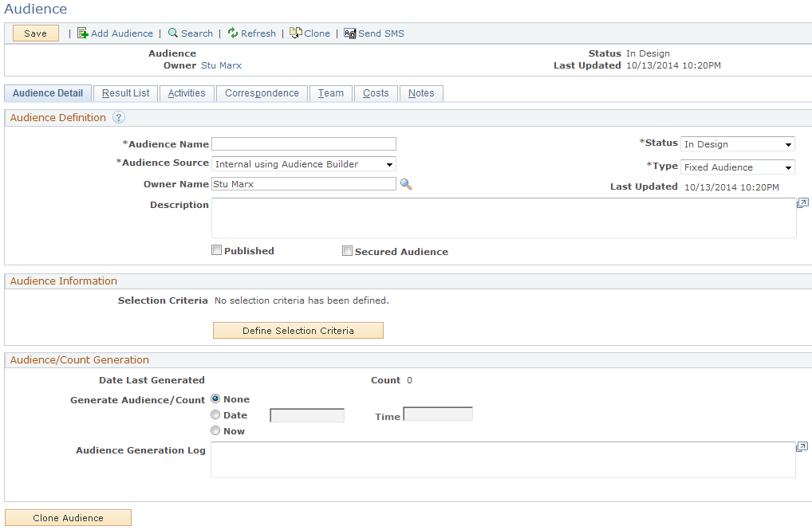Expand Description field in popup window icon
812x530 pixels.
pyautogui.click(x=802, y=203)
